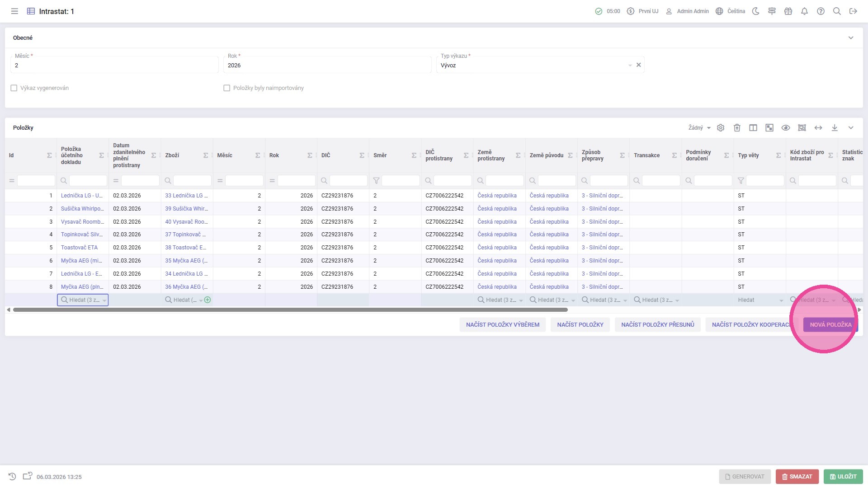Open the notifications bell

pos(804,11)
